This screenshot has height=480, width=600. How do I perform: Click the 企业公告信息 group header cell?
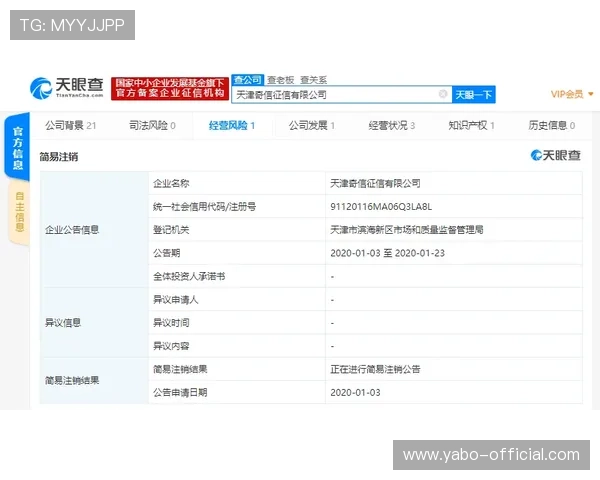point(94,230)
